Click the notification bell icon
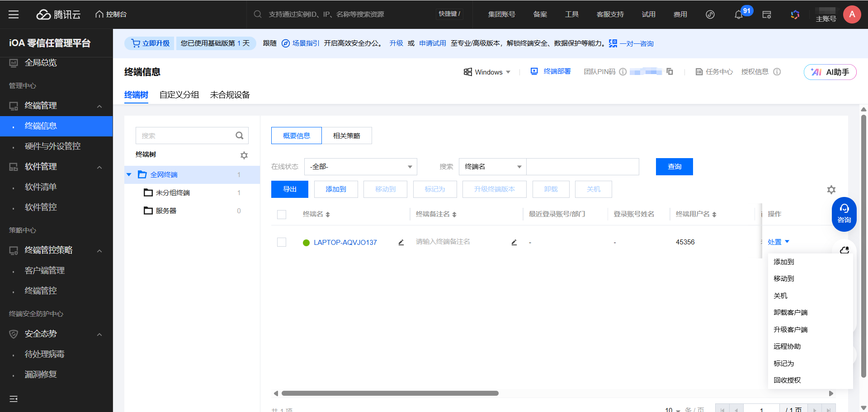 tap(738, 14)
